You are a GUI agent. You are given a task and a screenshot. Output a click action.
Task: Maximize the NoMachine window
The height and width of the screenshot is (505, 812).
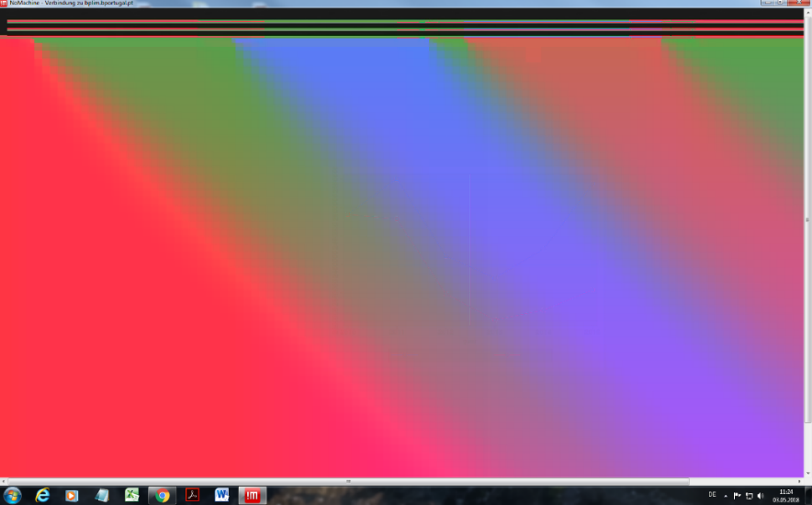[x=781, y=3]
